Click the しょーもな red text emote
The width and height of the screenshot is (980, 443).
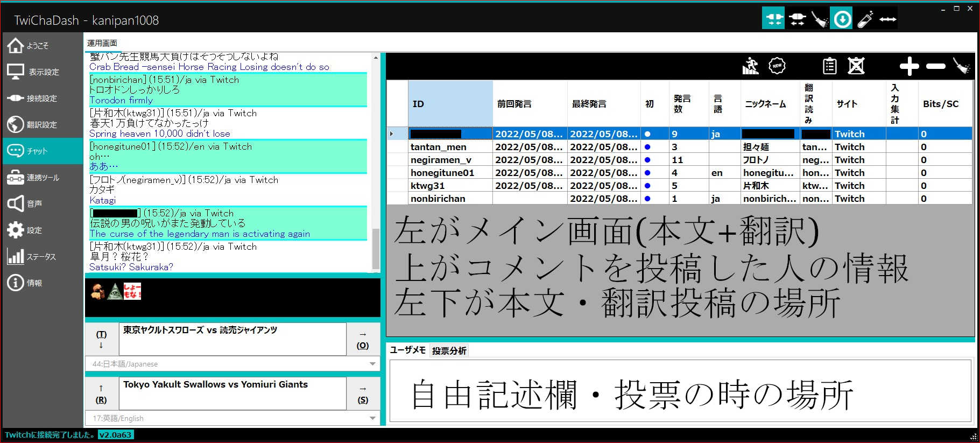132,292
